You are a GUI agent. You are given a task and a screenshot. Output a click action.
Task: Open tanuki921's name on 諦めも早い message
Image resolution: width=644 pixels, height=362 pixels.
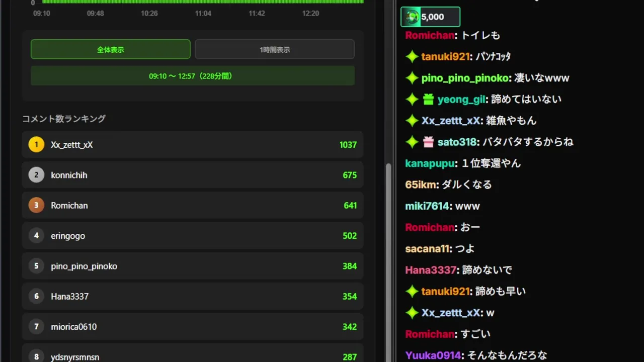point(446,291)
